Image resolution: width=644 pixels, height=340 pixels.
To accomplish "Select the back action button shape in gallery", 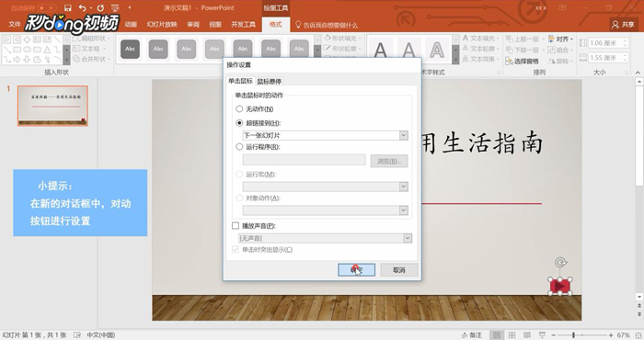I will 17,40.
